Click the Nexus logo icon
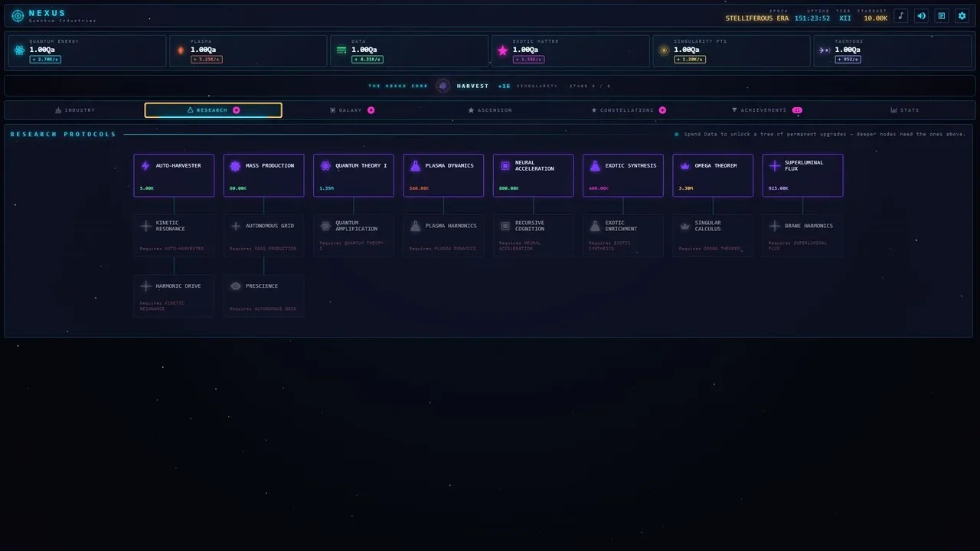980x551 pixels. pyautogui.click(x=18, y=15)
